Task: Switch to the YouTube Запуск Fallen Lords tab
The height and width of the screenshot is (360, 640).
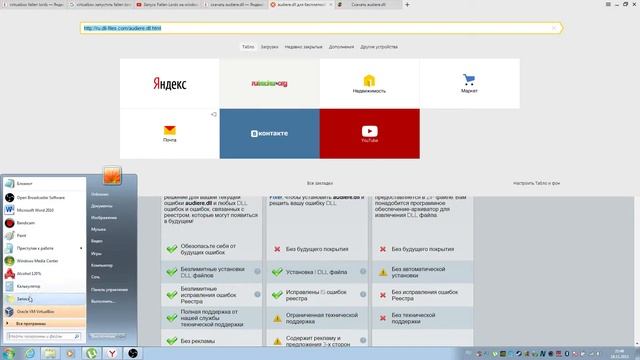Action: point(167,4)
